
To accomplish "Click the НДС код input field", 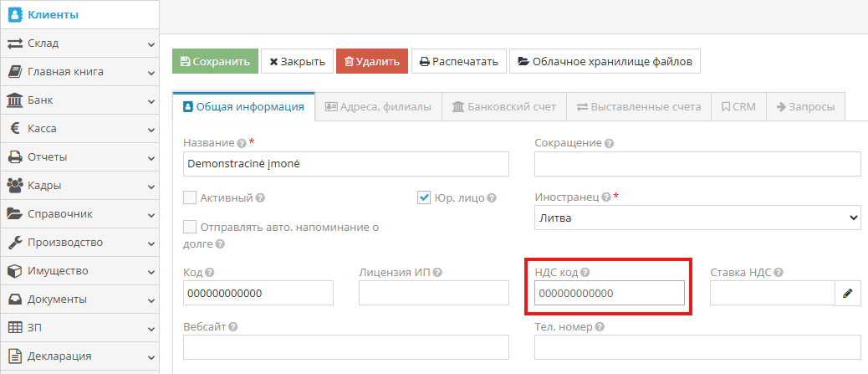I will pyautogui.click(x=610, y=293).
